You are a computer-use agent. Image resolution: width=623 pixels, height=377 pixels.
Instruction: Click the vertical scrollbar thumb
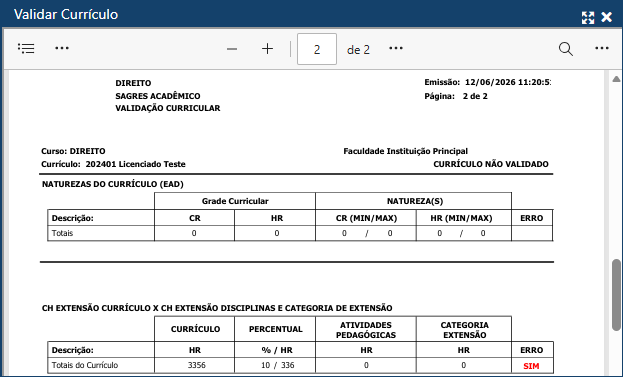coord(616,295)
